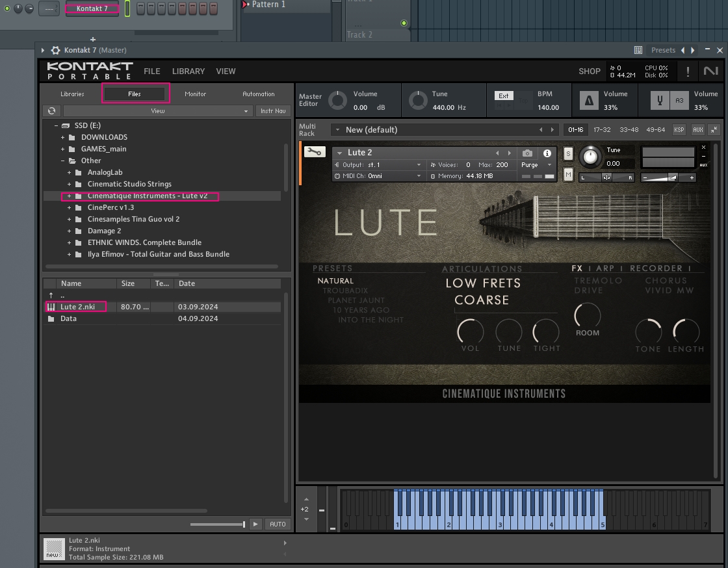The width and height of the screenshot is (728, 568).
Task: Click the SHOP button
Action: point(590,71)
